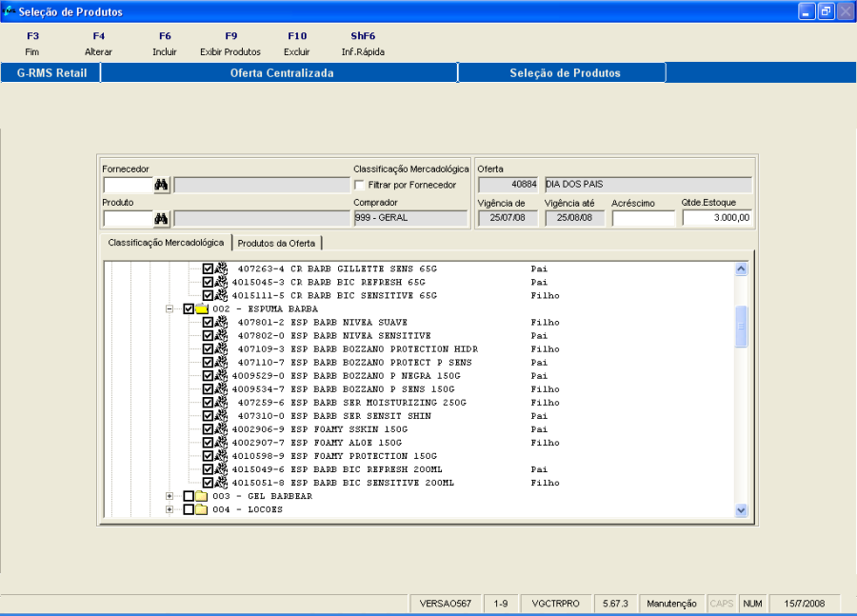Click the F6 Incluir toolbar command
The height and width of the screenshot is (616, 857).
pyautogui.click(x=165, y=44)
